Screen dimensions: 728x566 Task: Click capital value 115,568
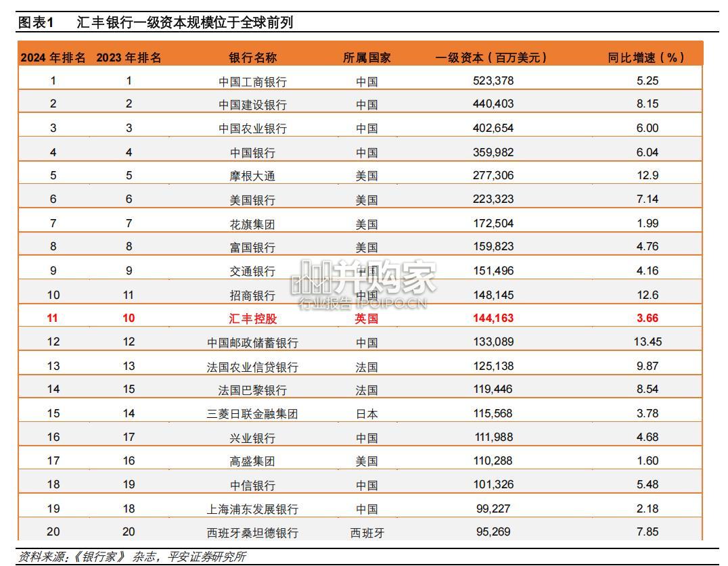[493, 413]
